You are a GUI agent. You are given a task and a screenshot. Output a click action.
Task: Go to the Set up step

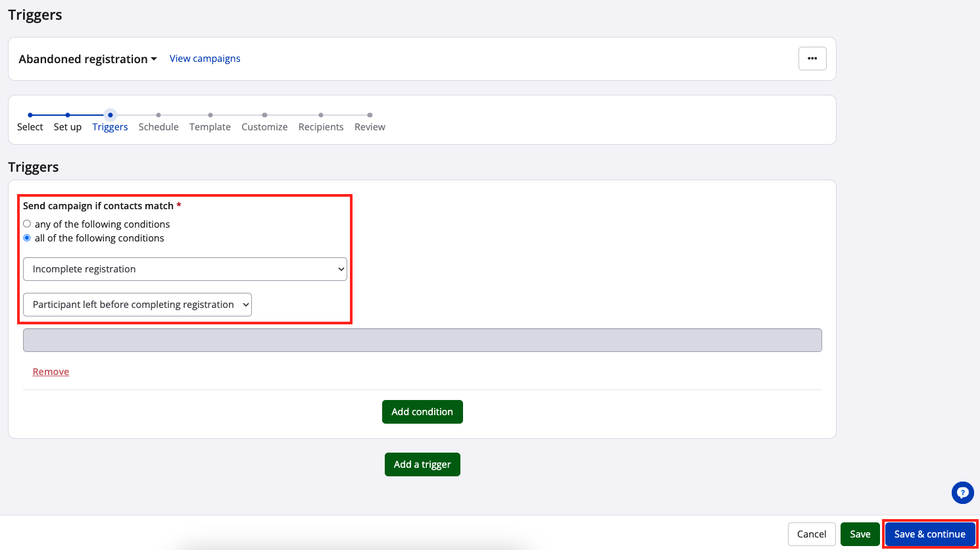[x=68, y=126]
